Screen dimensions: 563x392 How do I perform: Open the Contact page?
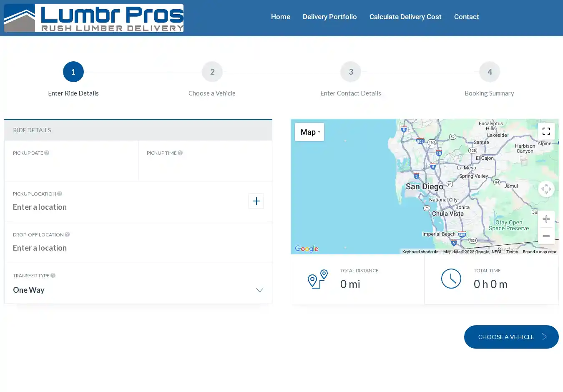tap(466, 17)
